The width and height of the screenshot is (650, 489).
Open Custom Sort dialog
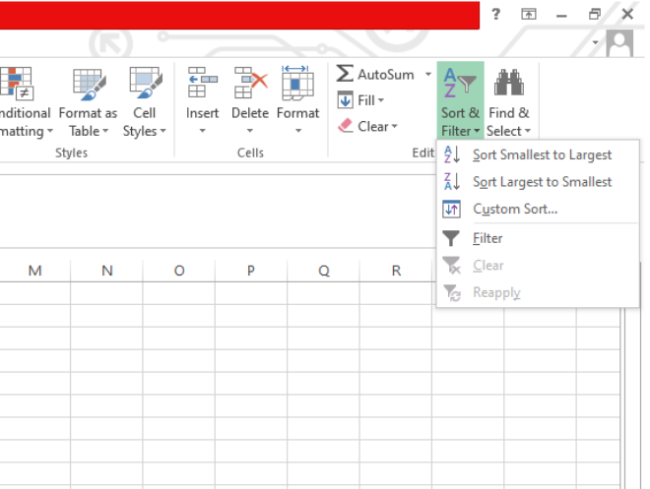pyautogui.click(x=514, y=209)
